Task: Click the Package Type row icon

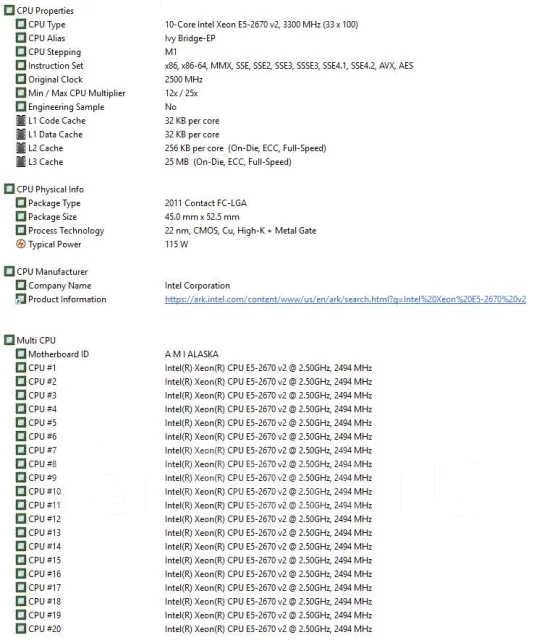Action: coord(21,203)
